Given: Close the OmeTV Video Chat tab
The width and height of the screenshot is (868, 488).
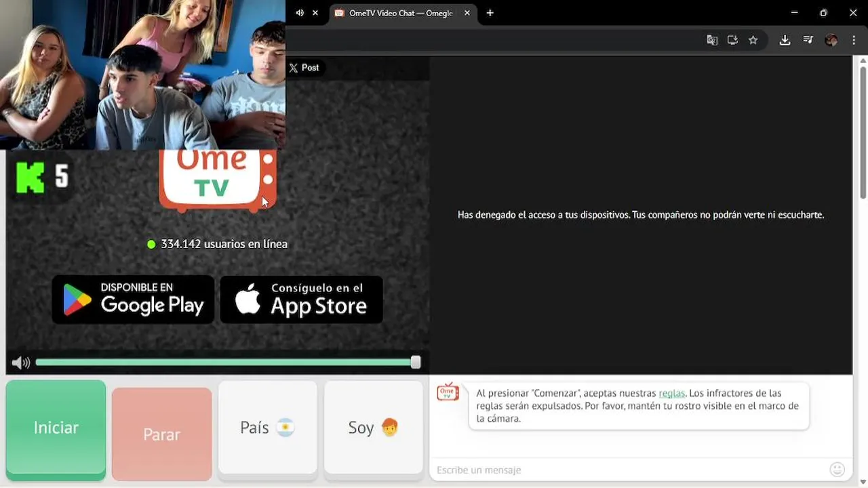Looking at the screenshot, I should pyautogui.click(x=467, y=13).
